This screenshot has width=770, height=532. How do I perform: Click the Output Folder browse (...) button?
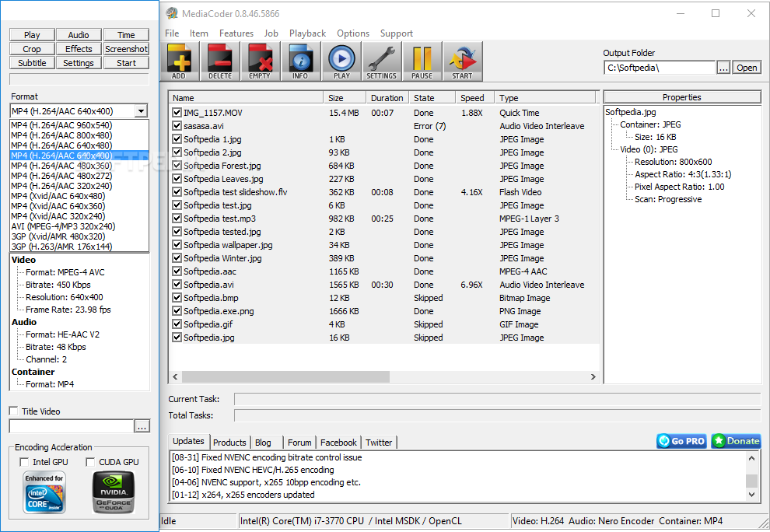pyautogui.click(x=723, y=68)
